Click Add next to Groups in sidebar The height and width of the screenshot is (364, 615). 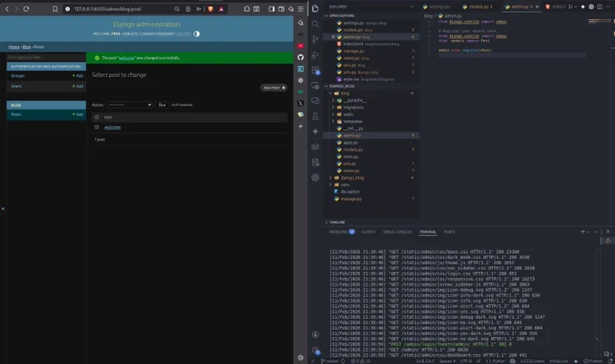tap(78, 76)
